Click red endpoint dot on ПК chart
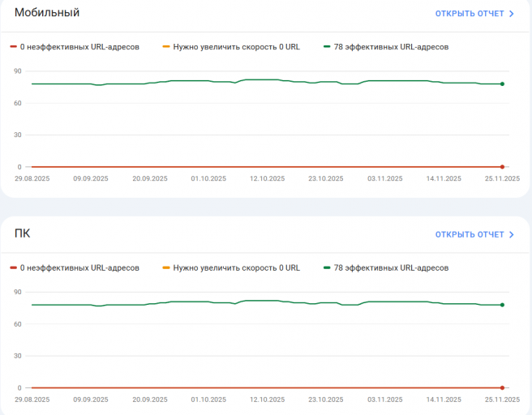The image size is (532, 415). click(503, 388)
